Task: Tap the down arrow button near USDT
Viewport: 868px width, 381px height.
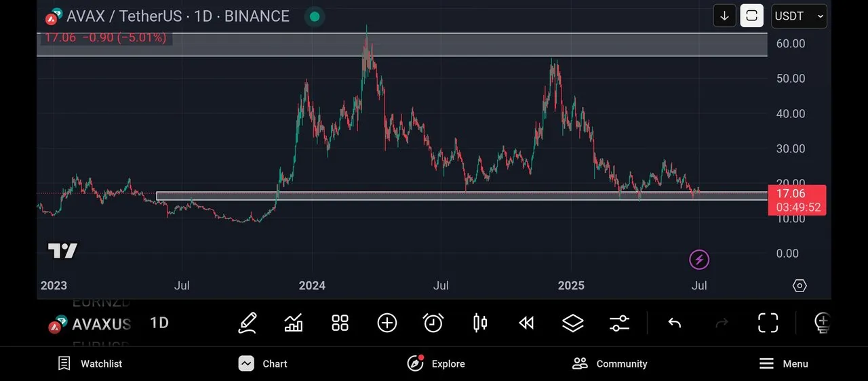Action: pos(724,16)
